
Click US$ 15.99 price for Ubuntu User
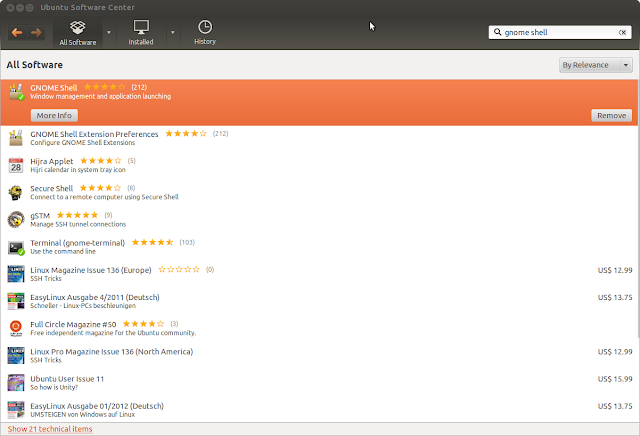coord(615,379)
